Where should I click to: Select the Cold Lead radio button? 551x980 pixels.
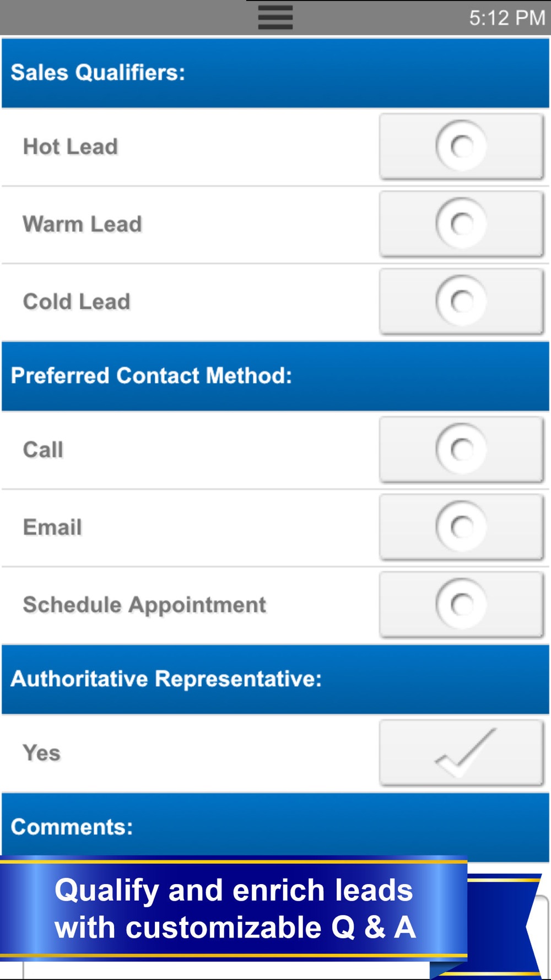(x=461, y=301)
